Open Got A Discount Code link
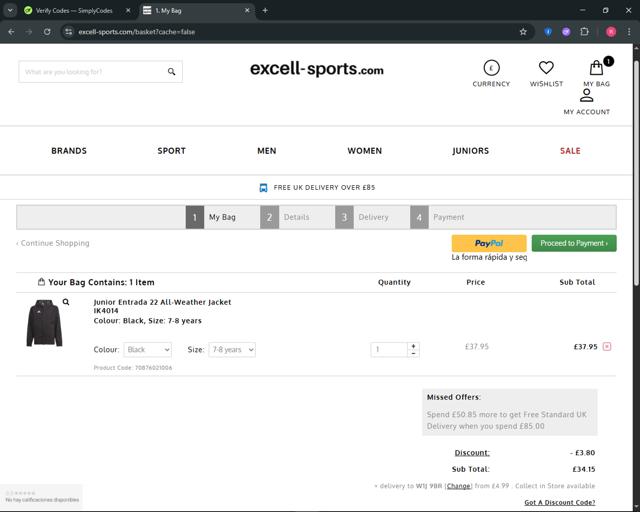This screenshot has width=640, height=512. pyautogui.click(x=560, y=503)
